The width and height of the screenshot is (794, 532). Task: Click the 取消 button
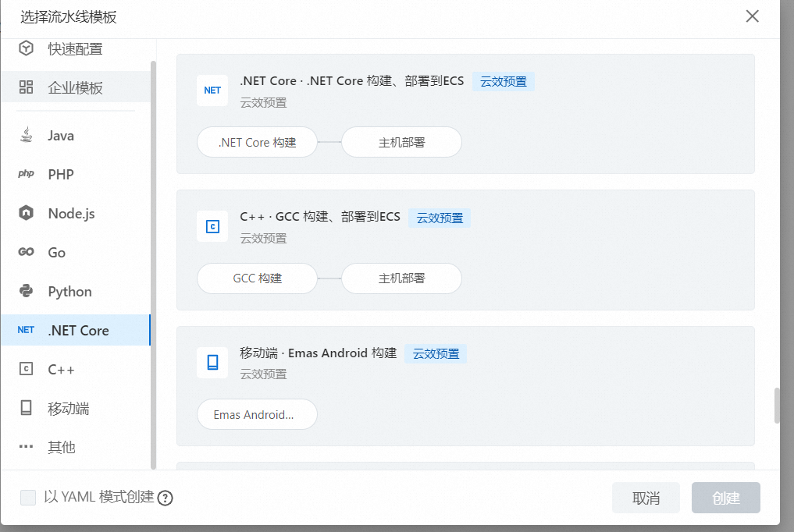click(646, 498)
